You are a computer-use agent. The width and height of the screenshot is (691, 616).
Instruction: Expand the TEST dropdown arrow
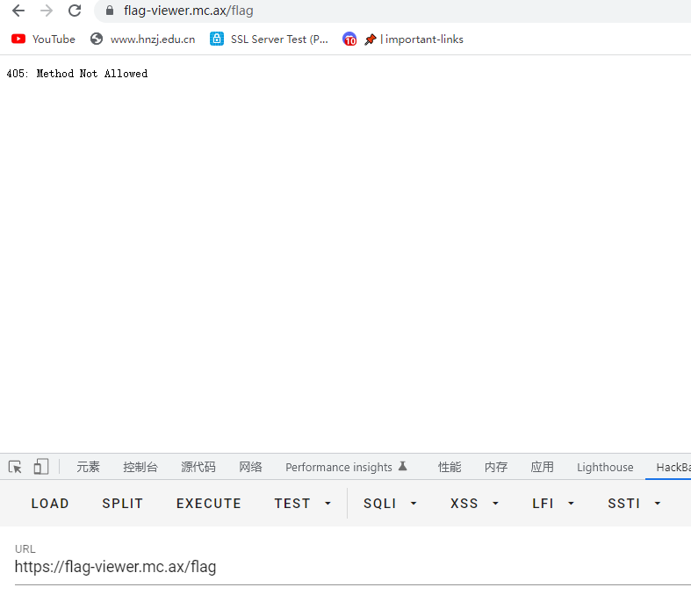328,503
